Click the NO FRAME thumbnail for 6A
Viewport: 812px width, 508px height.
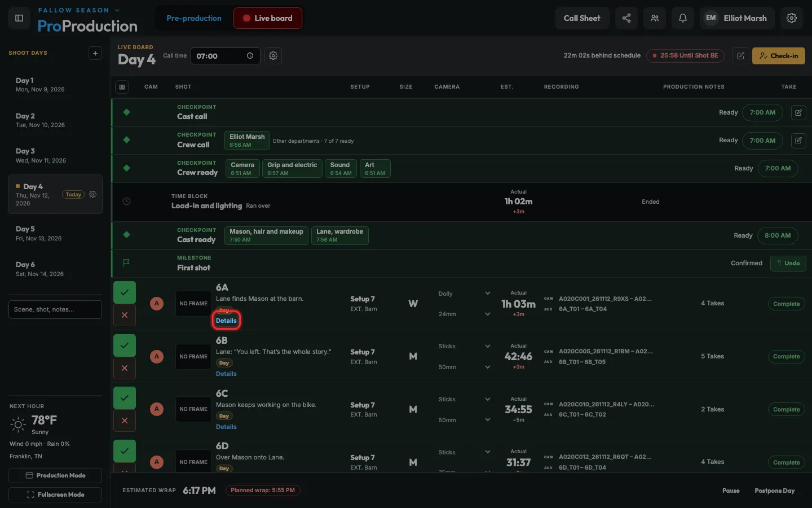[x=193, y=304]
